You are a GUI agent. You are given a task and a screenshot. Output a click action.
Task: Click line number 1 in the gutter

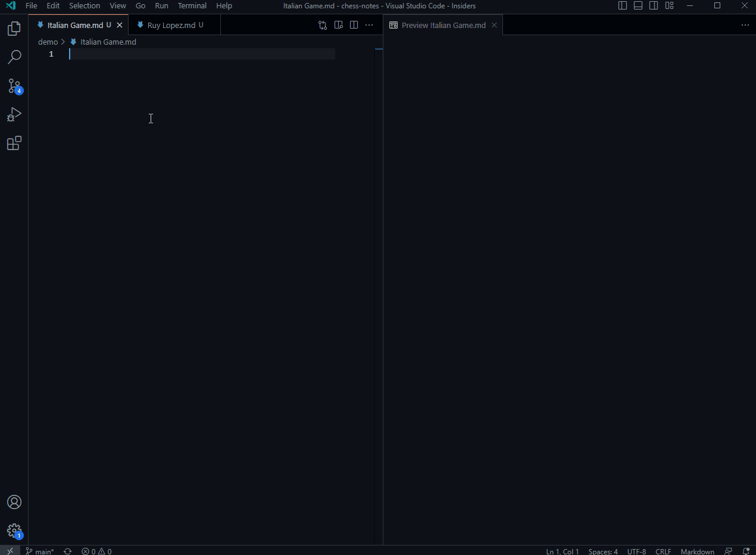pos(51,54)
